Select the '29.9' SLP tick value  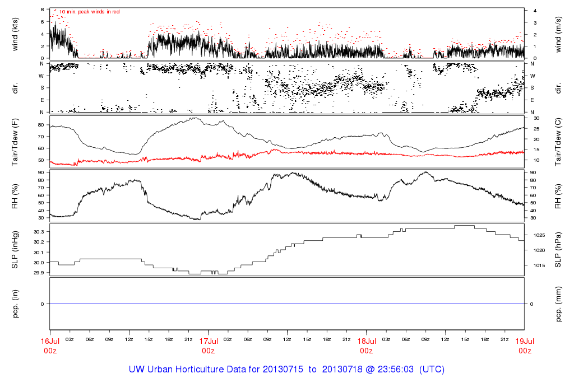(39, 273)
